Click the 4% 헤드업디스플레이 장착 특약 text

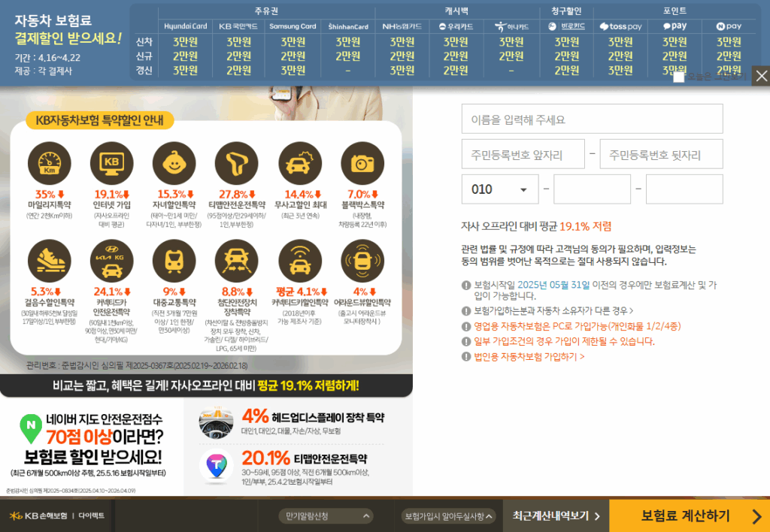[313, 417]
